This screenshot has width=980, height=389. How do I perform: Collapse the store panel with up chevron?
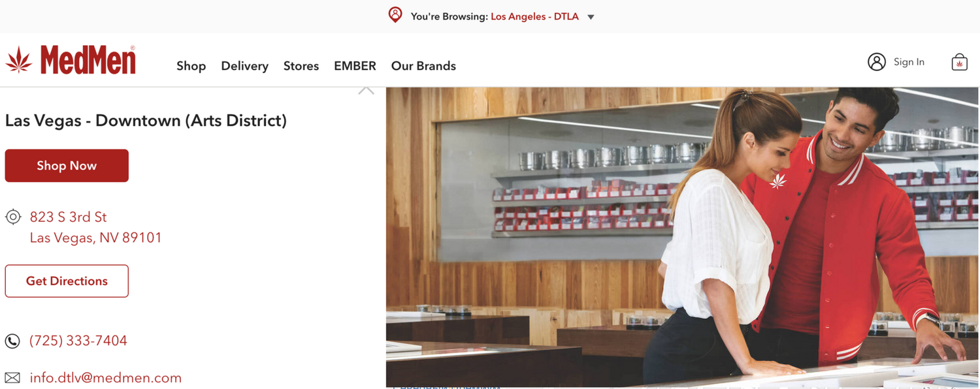(367, 90)
